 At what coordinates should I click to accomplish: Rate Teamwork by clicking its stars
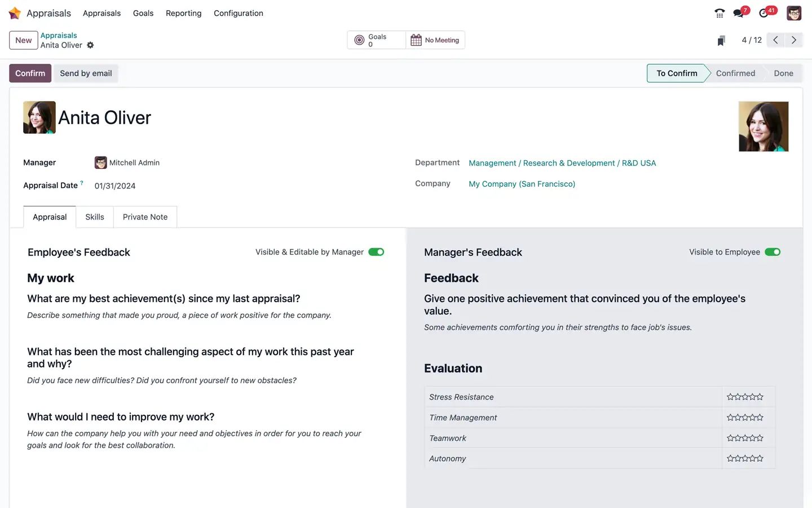point(745,437)
